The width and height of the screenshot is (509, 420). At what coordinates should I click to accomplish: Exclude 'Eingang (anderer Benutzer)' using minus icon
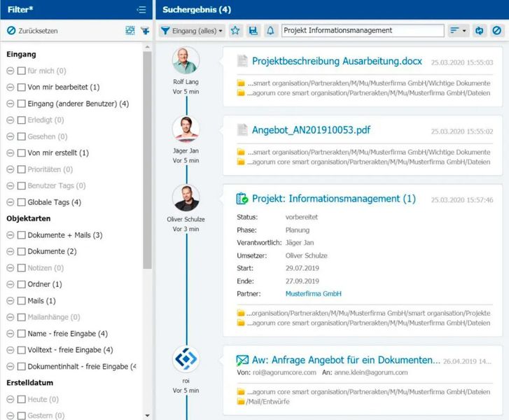click(11, 104)
